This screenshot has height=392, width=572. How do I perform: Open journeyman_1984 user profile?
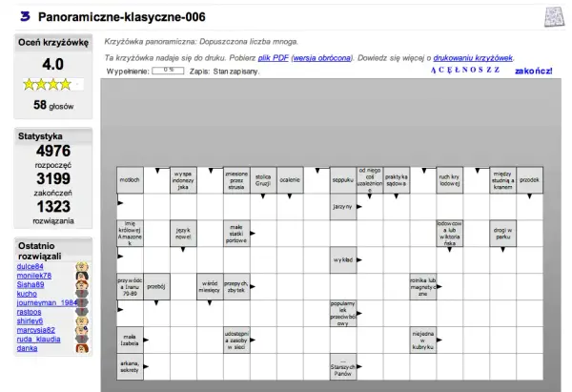coord(47,302)
